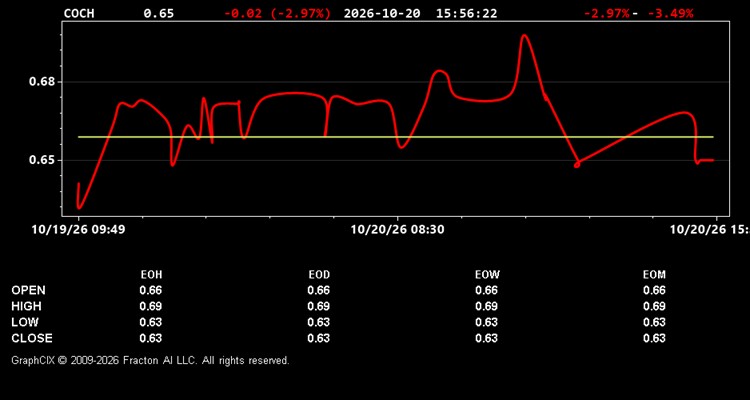Click the 0.65 y-axis label
The height and width of the screenshot is (400, 750).
tap(42, 160)
